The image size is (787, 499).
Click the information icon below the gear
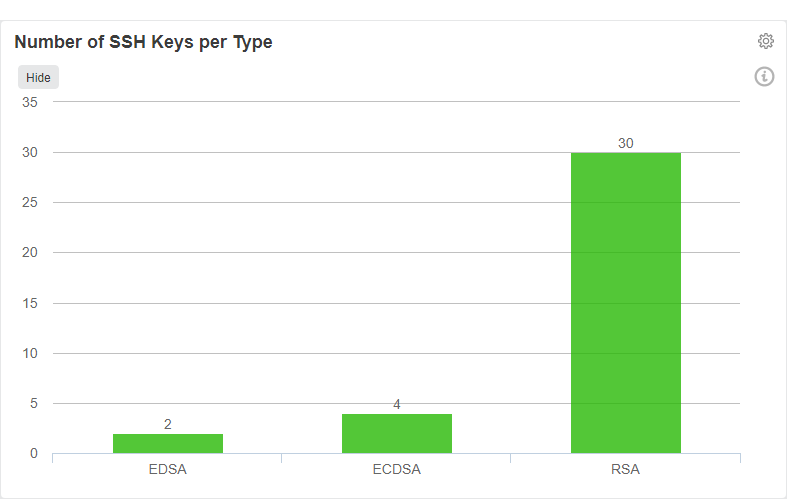point(765,77)
